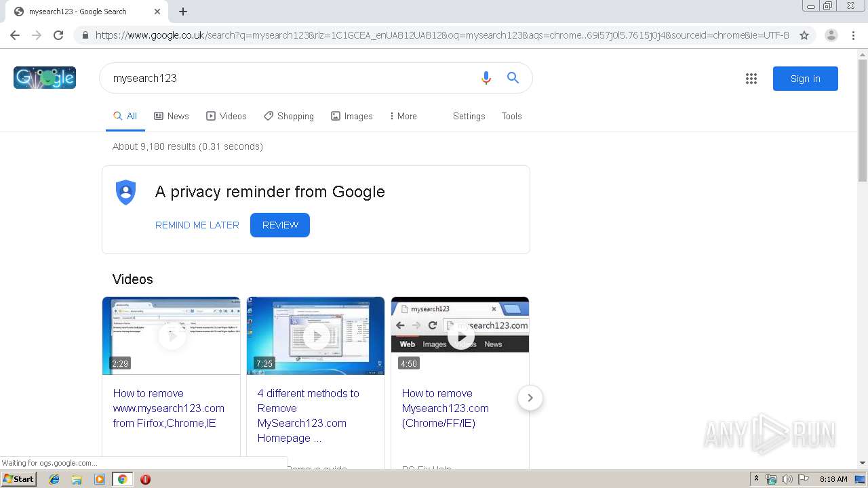Open the Google apps grid icon
This screenshot has height=488, width=868.
pos(751,79)
